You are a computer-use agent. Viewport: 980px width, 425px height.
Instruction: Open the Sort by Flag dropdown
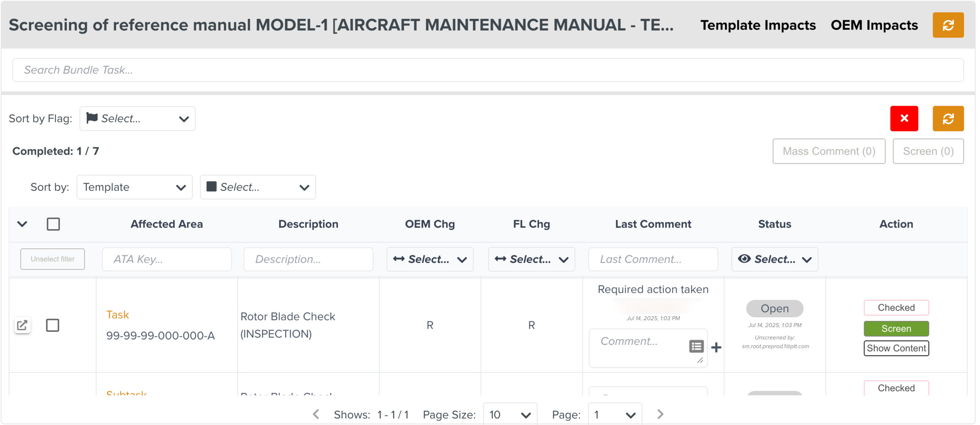(137, 118)
